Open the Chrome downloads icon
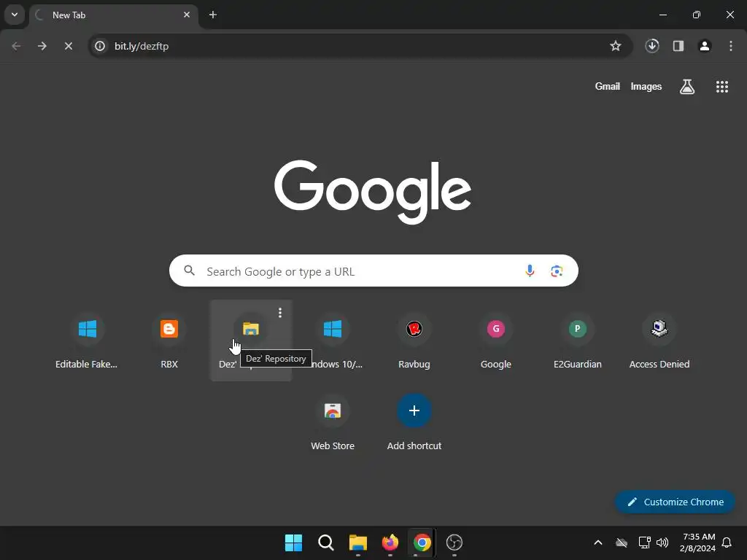Image resolution: width=747 pixels, height=560 pixels. (x=652, y=46)
